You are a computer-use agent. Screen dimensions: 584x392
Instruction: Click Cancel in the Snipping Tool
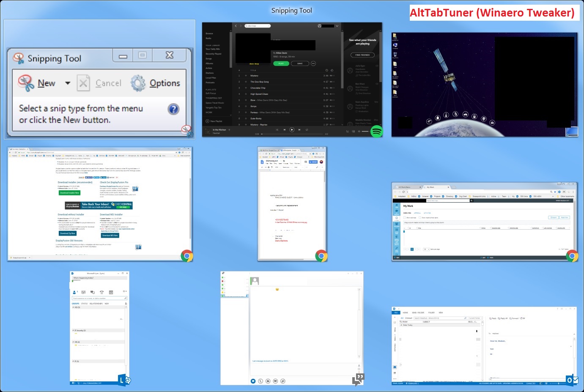(x=100, y=83)
